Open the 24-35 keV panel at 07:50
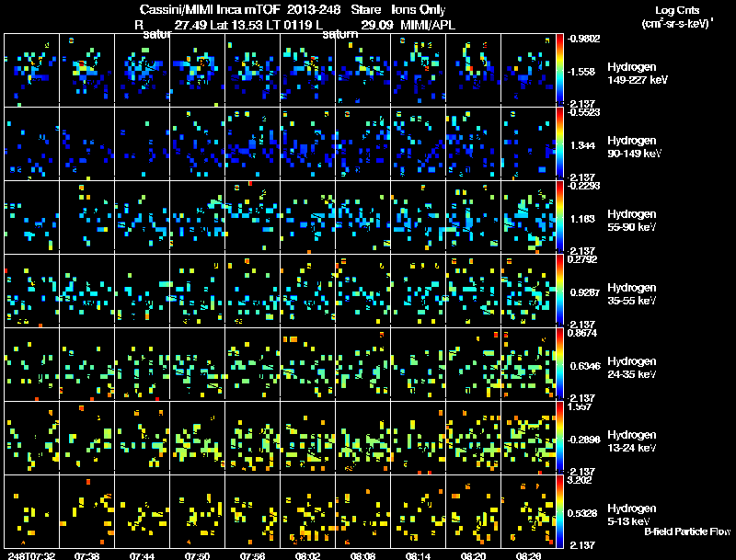The height and width of the screenshot is (560, 736). pyautogui.click(x=197, y=364)
